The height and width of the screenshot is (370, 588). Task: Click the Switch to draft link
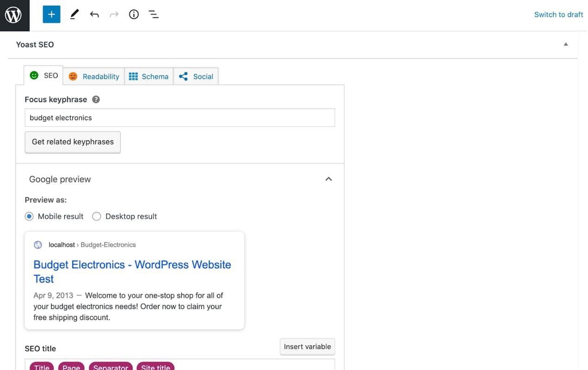pos(558,14)
